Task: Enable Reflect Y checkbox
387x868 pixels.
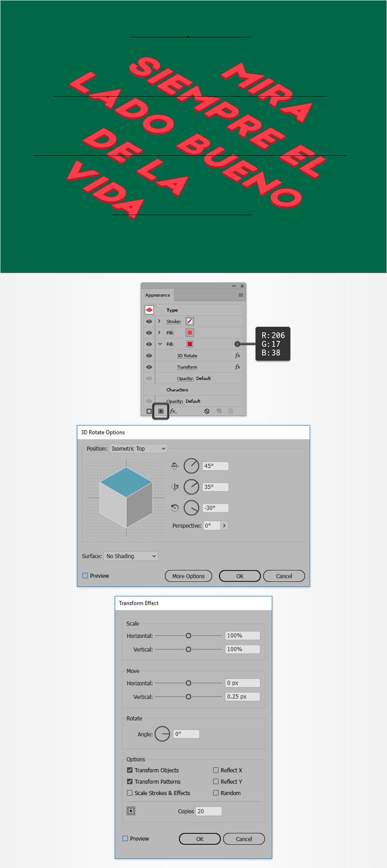Action: (216, 781)
